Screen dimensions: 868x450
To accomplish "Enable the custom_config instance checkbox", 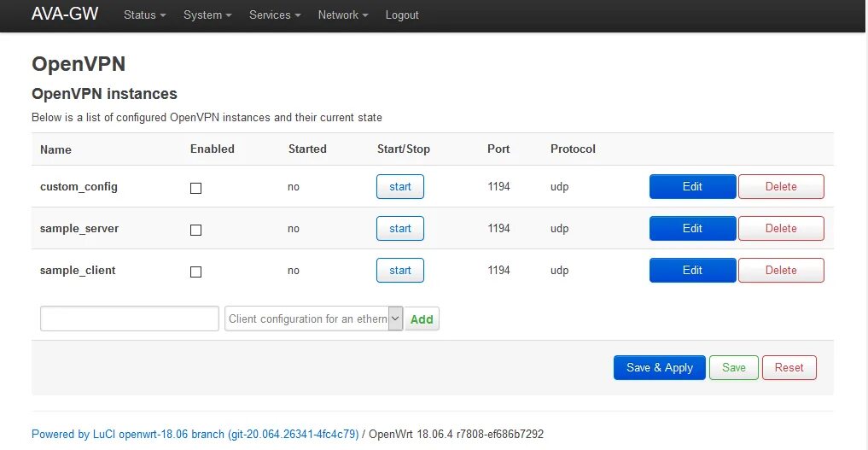I will tap(196, 188).
